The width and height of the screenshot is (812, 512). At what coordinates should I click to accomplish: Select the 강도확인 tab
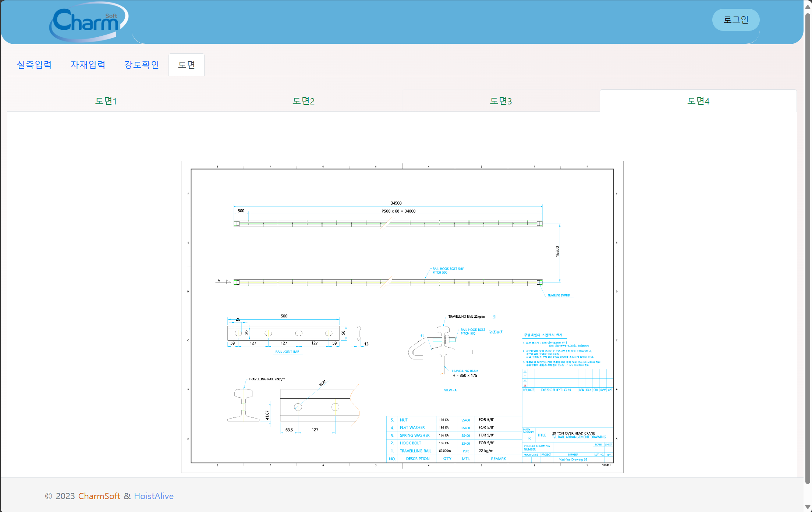(142, 65)
